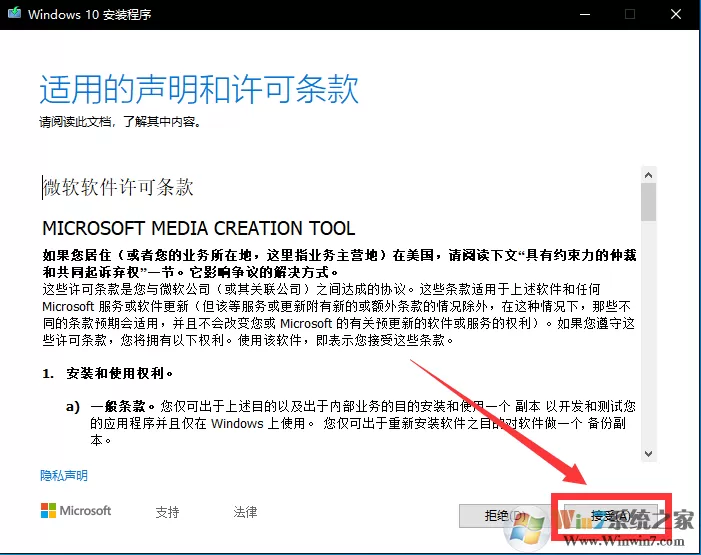701x555 pixels.
Task: Close the Windows 10 setup window
Action: point(676,14)
